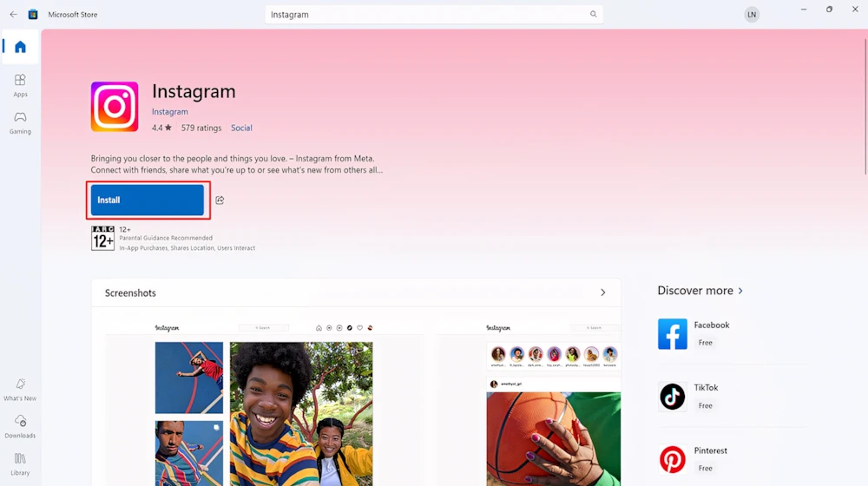
Task: Open the Apps section in the sidebar
Action: coord(21,86)
